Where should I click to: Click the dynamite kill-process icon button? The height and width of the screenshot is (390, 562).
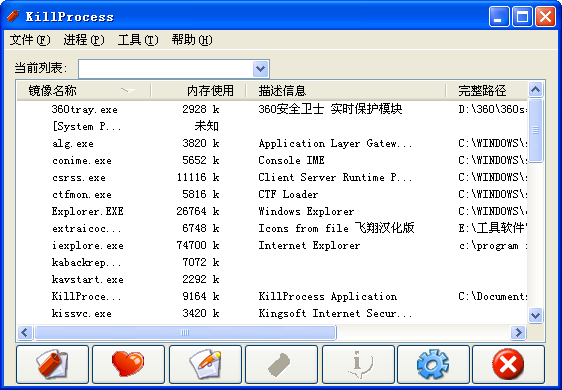(52, 364)
